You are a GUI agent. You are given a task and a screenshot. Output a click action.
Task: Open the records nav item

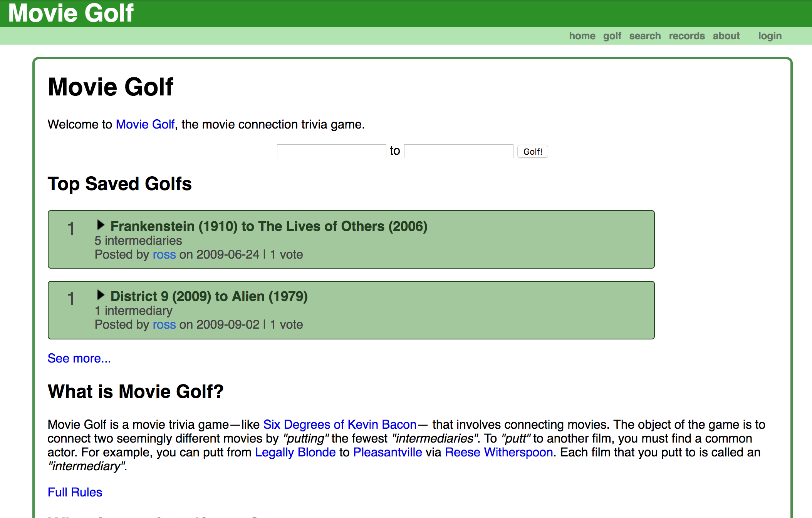click(687, 36)
